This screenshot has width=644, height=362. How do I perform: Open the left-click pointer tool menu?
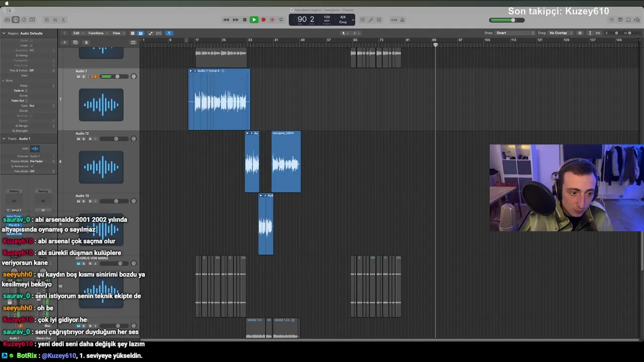coord(345,33)
